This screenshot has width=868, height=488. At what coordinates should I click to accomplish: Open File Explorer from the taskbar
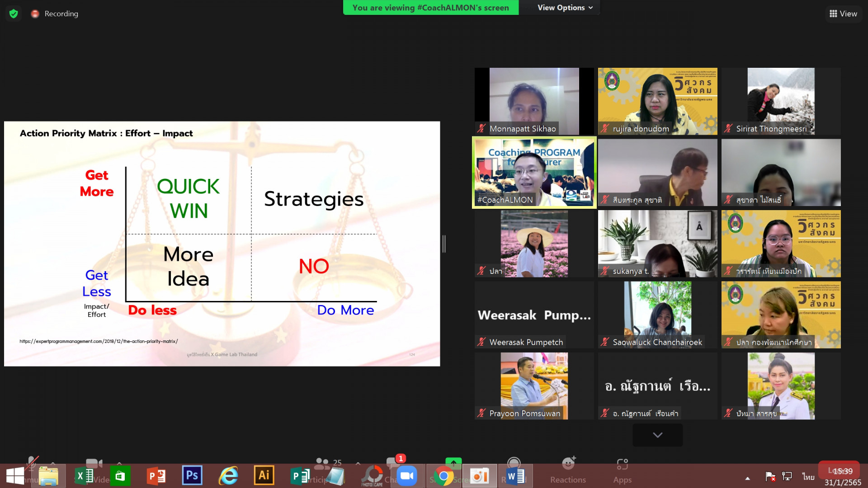48,476
